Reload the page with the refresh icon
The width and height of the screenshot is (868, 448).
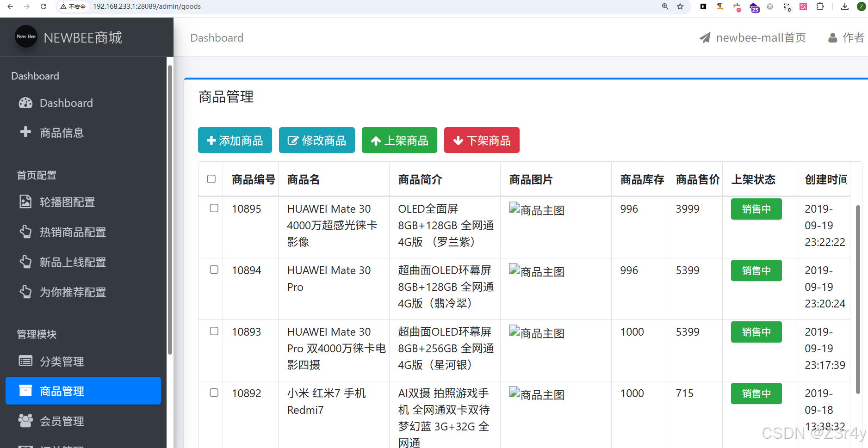pyautogui.click(x=43, y=6)
